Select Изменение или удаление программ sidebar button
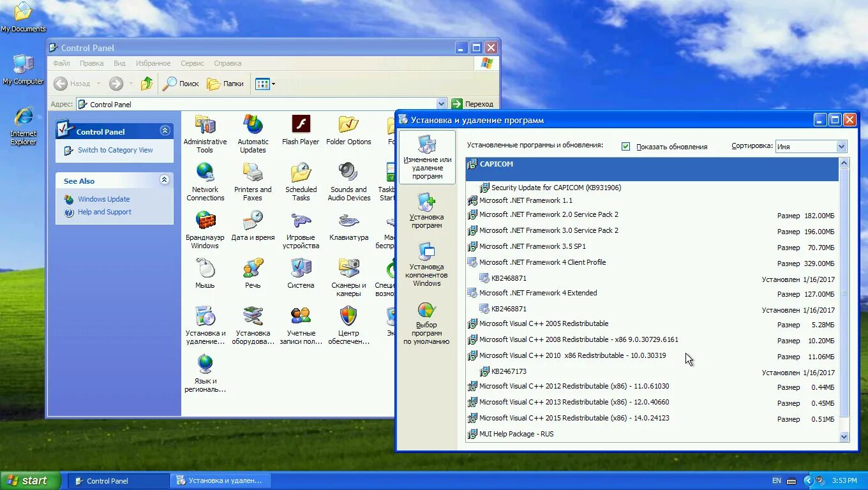This screenshot has height=490, width=868. click(x=427, y=158)
